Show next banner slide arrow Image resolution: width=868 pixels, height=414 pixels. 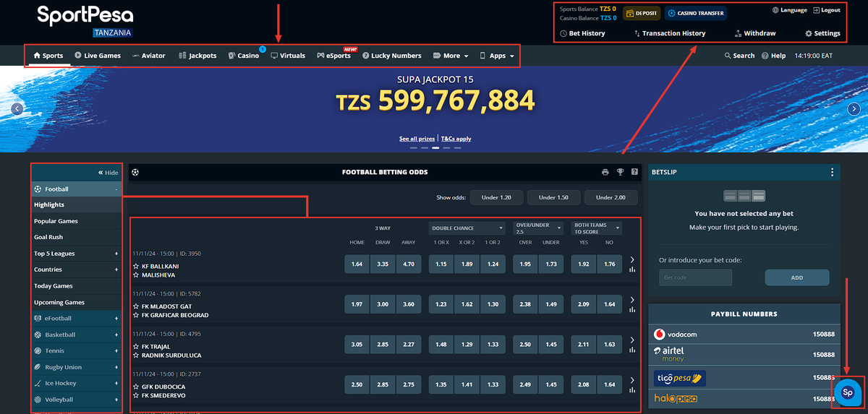[854, 109]
